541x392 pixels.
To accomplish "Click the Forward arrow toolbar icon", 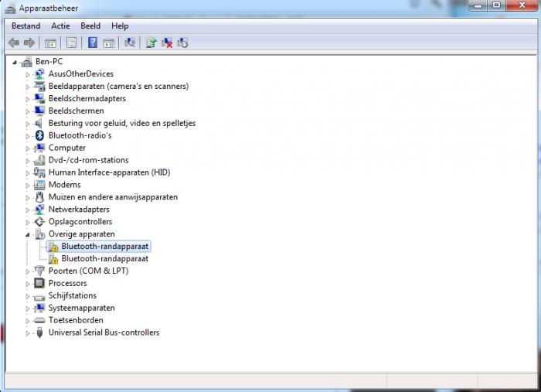I will tap(29, 43).
